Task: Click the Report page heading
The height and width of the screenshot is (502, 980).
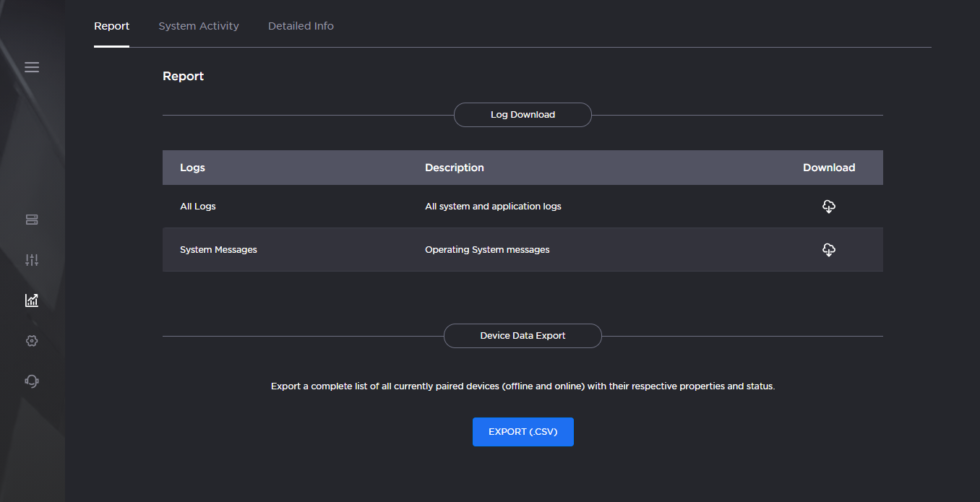Action: [183, 75]
